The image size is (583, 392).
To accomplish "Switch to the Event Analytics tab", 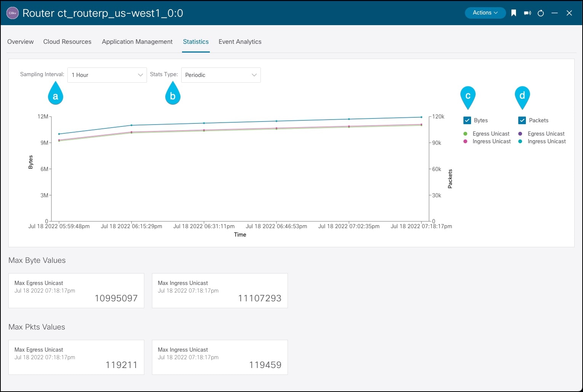I will click(x=240, y=42).
